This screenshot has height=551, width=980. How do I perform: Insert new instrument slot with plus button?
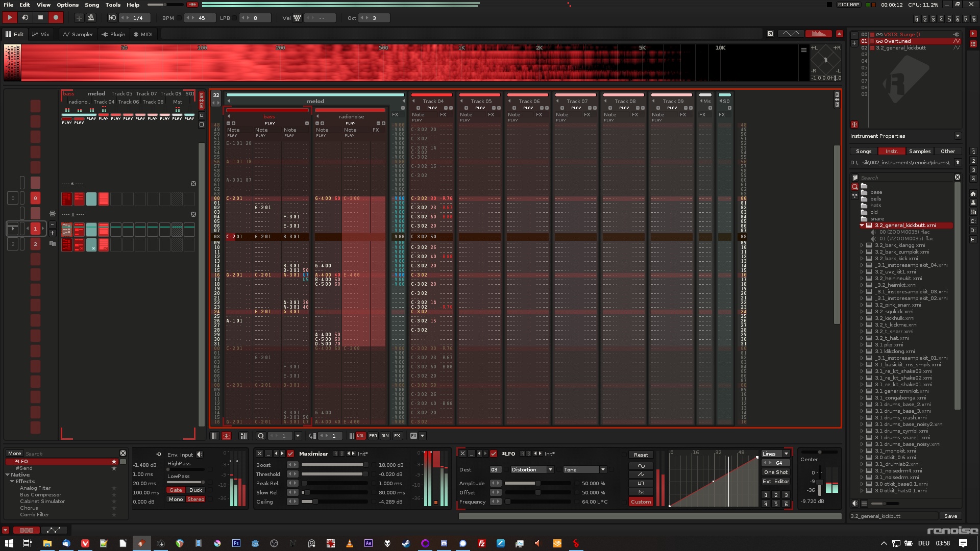pyautogui.click(x=854, y=43)
